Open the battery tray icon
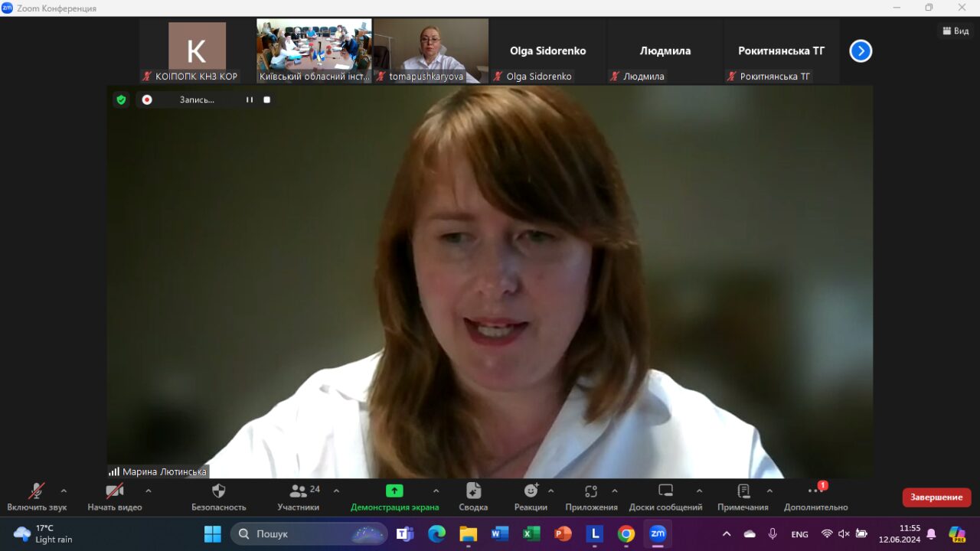 pos(861,533)
